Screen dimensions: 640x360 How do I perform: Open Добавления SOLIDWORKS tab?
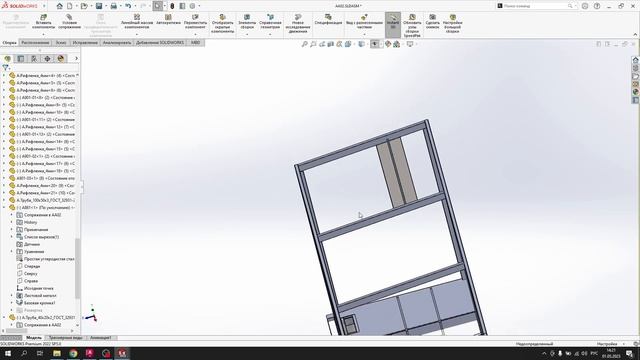[x=160, y=42]
